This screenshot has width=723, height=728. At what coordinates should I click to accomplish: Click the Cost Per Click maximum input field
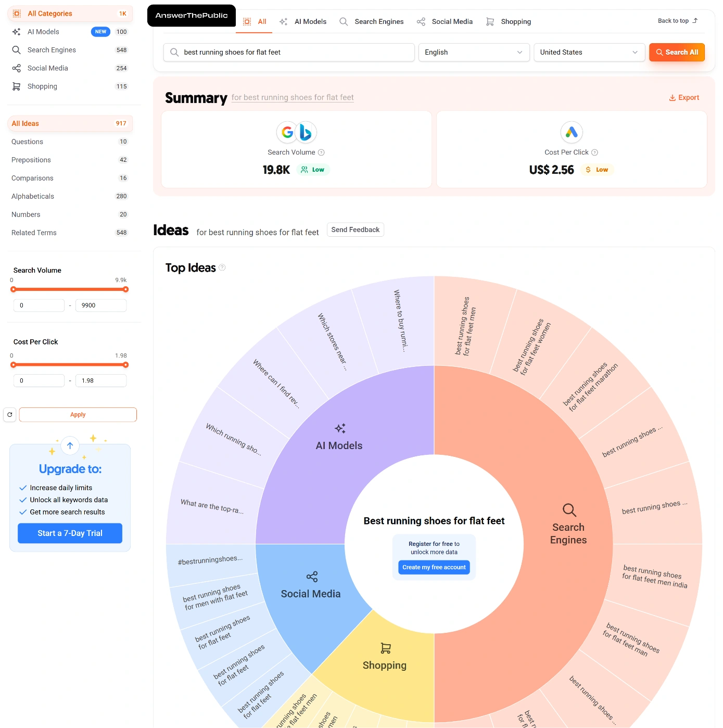tap(101, 381)
